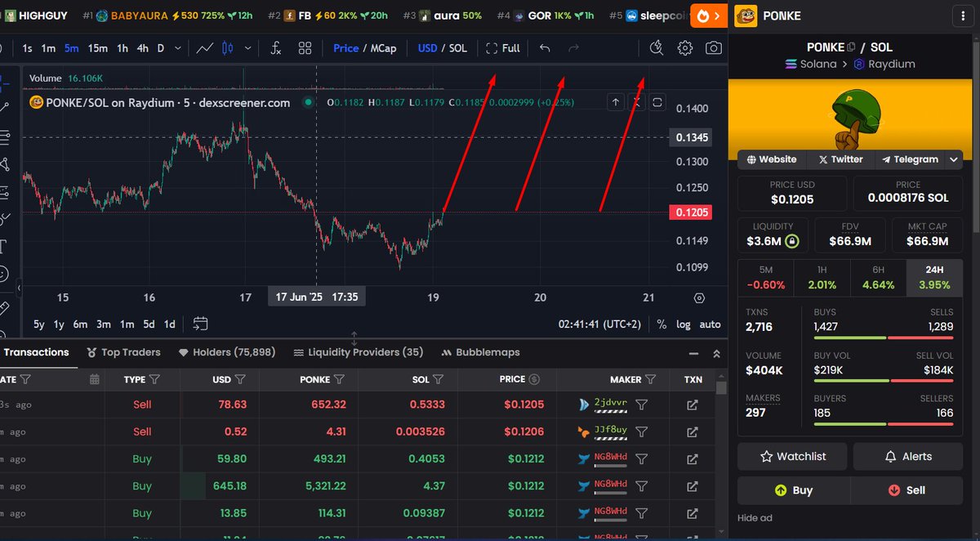Toggle percentage scale on the chart
The height and width of the screenshot is (541, 980).
[661, 324]
